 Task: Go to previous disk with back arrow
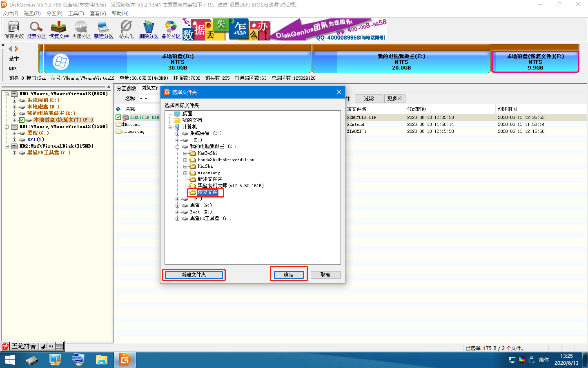(x=11, y=49)
